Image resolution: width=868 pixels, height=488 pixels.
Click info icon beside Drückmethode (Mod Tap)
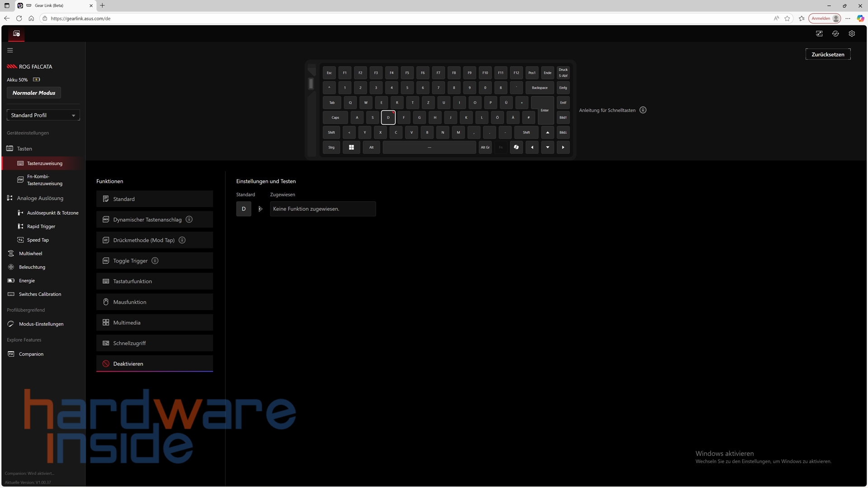pyautogui.click(x=182, y=240)
